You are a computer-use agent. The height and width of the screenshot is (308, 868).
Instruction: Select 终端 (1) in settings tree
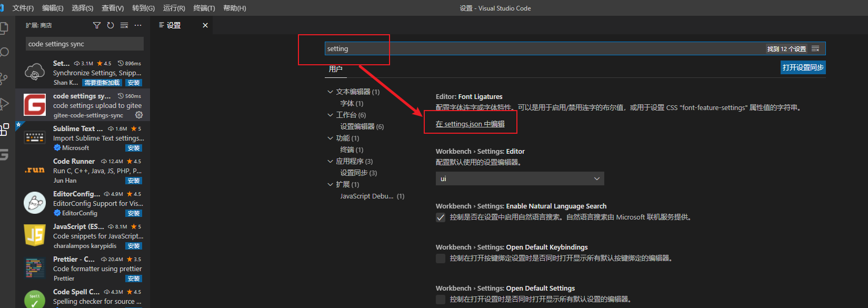point(352,150)
